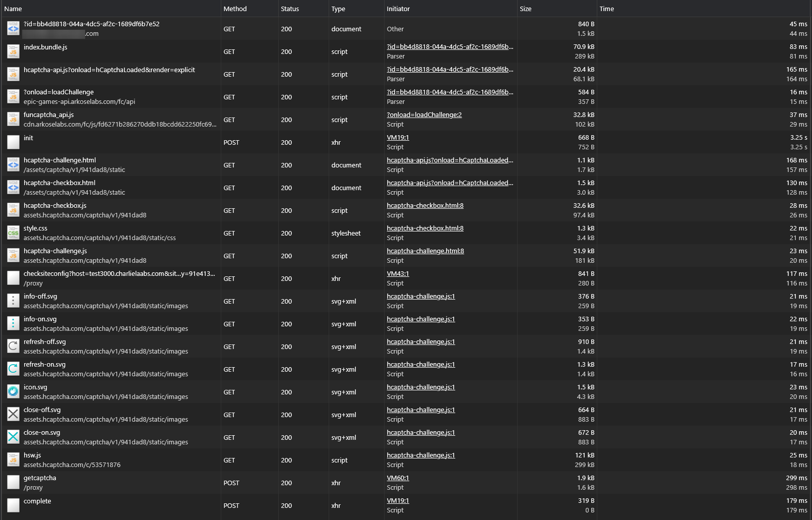Click the X icon beside close-on.svg
This screenshot has height=520, width=812.
[x=13, y=437]
